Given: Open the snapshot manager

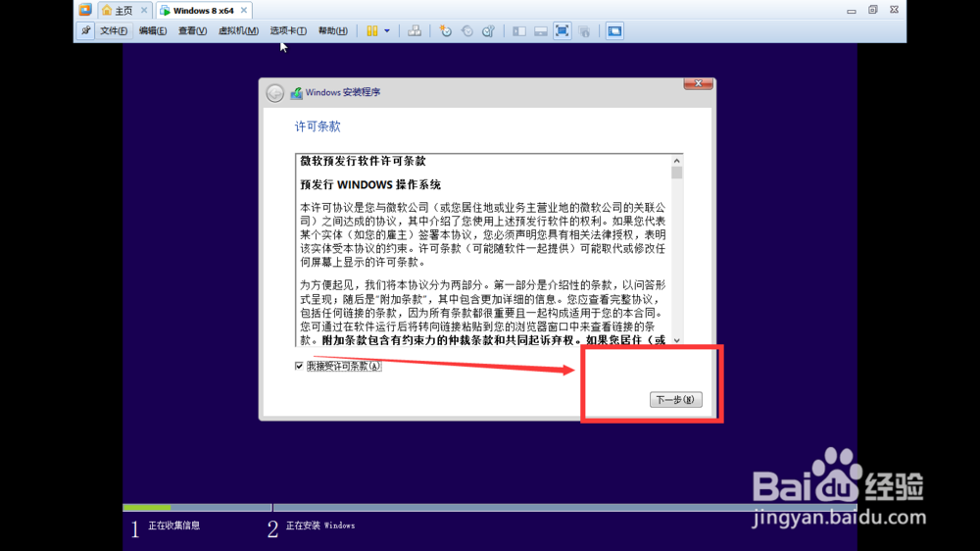Looking at the screenshot, I should (489, 30).
